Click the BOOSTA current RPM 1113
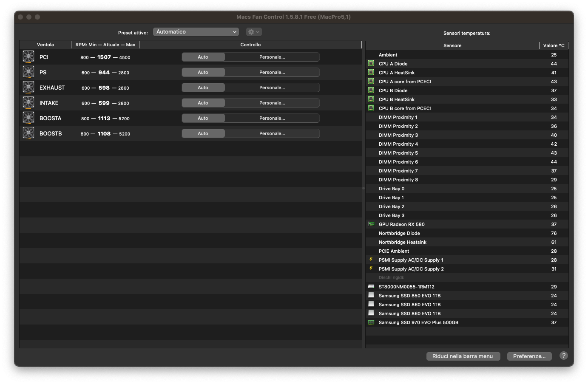The image size is (588, 384). click(104, 118)
